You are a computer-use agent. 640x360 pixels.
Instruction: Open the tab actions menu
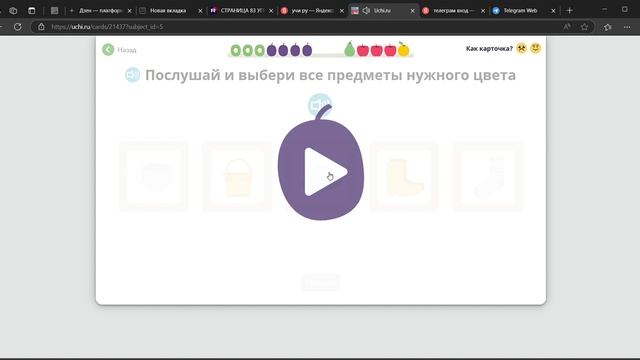[x=31, y=11]
